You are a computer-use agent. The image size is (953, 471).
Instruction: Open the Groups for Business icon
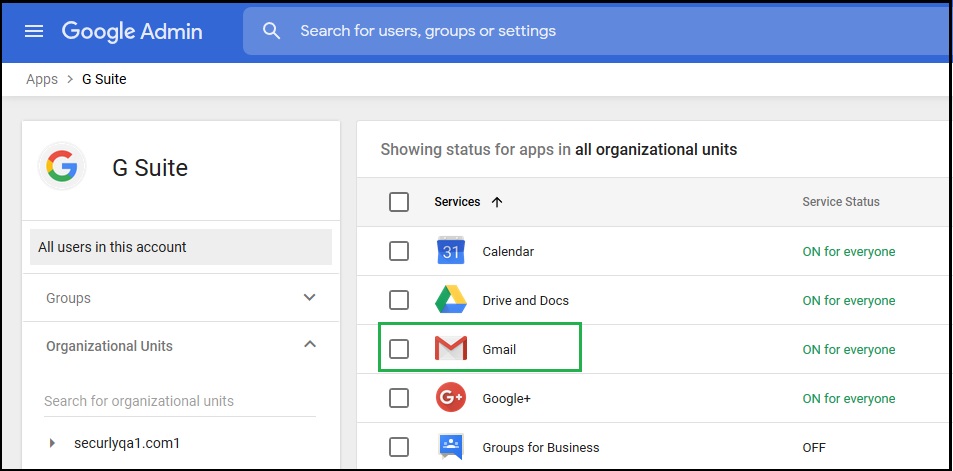click(450, 447)
